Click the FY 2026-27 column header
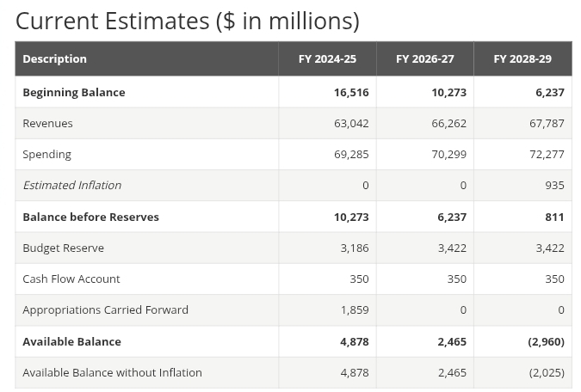Image resolution: width=581 pixels, height=392 pixels. click(424, 59)
